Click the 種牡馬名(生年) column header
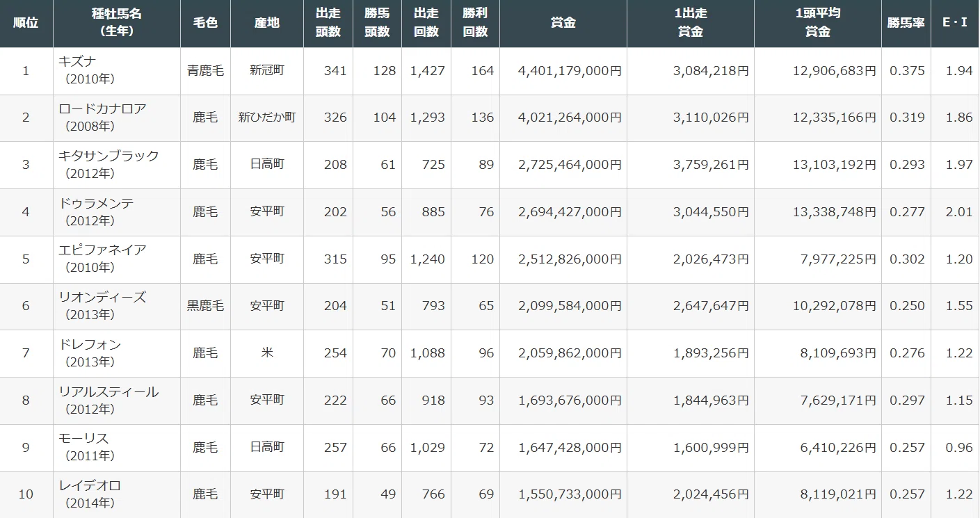Viewport: 980px width, 518px height. pyautogui.click(x=116, y=23)
